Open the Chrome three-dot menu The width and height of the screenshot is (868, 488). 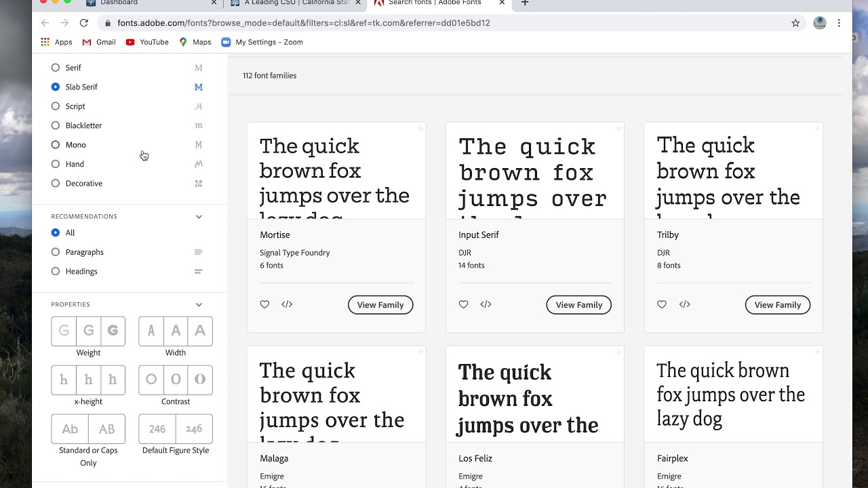point(840,23)
